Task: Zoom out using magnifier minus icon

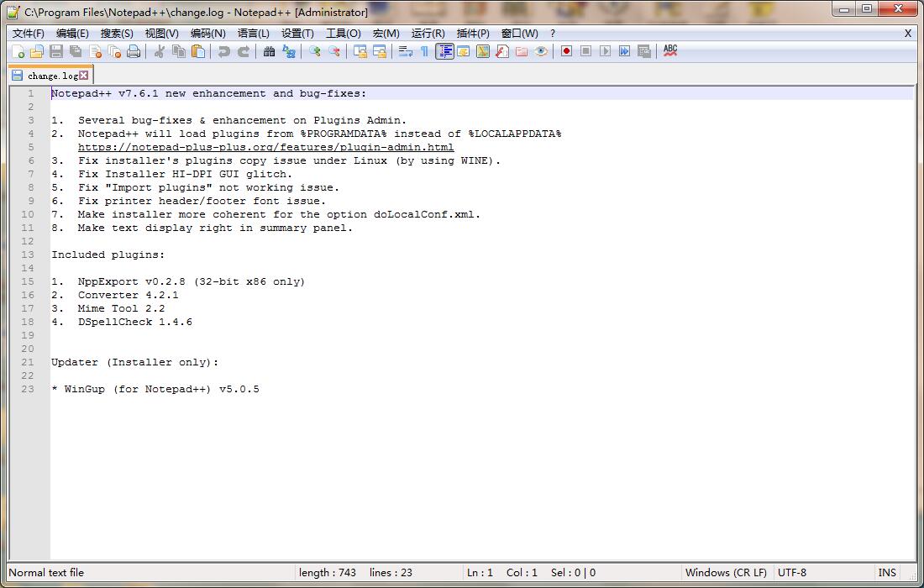Action: tap(334, 52)
